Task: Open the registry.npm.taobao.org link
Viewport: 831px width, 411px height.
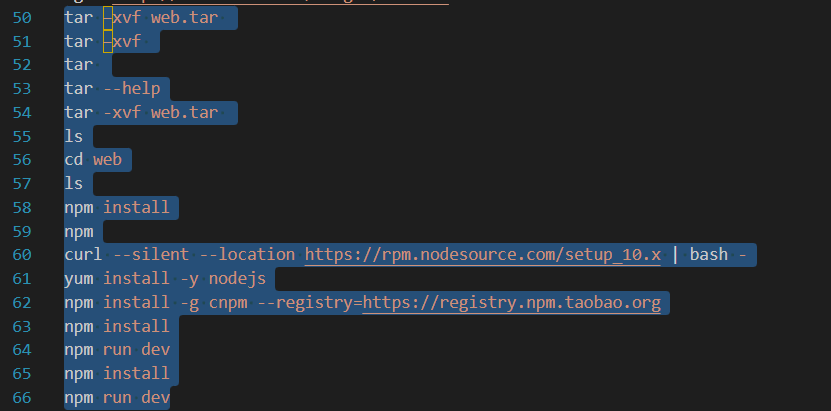Action: 512,302
